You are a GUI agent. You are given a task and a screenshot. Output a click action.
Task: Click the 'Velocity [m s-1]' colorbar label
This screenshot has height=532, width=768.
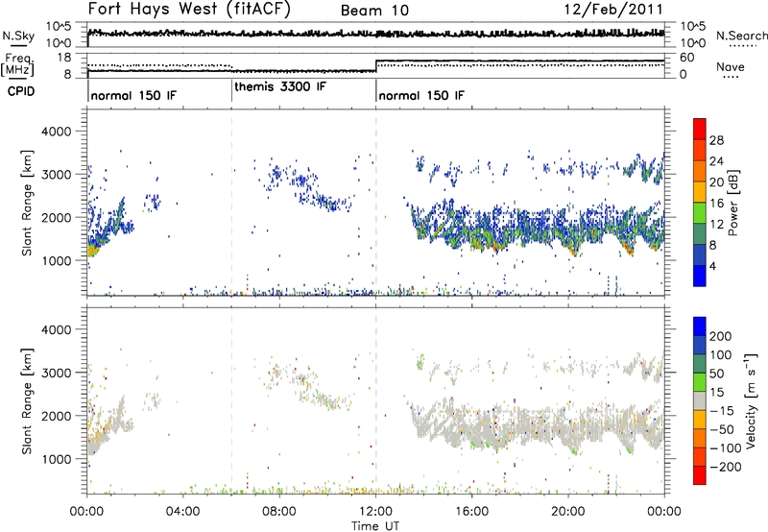[x=751, y=401]
